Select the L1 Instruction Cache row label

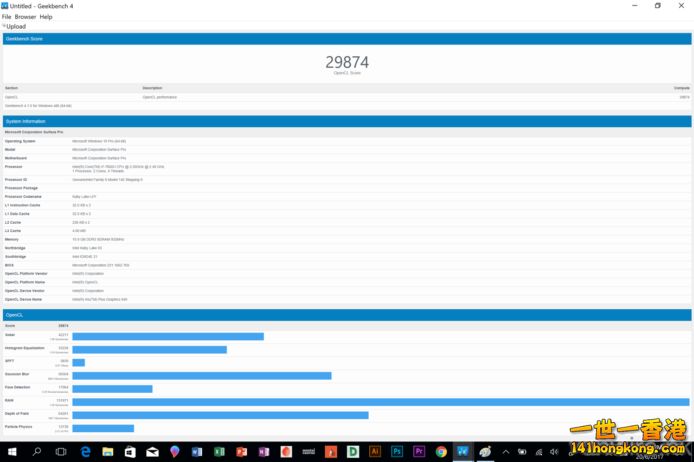23,205
